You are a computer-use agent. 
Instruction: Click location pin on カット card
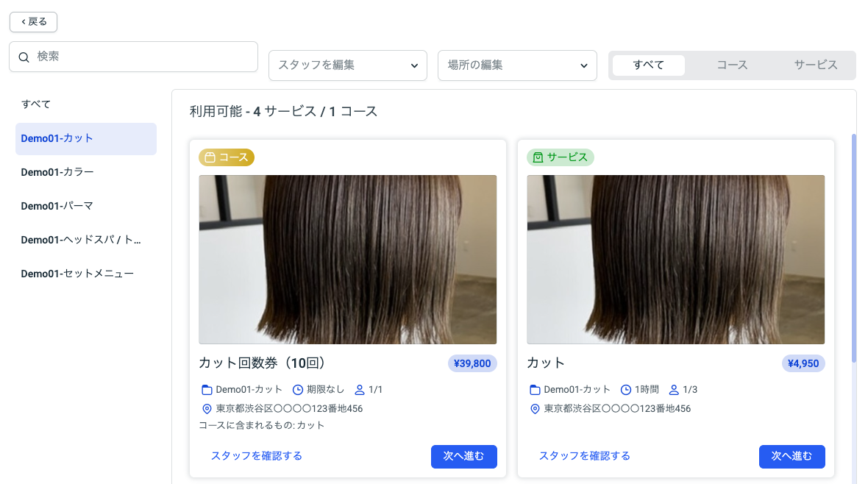tap(535, 409)
